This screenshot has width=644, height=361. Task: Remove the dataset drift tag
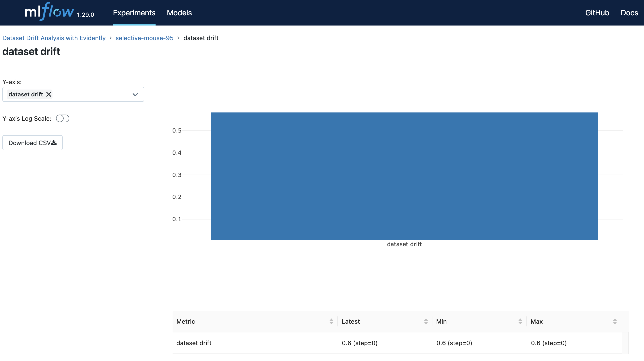pyautogui.click(x=49, y=94)
